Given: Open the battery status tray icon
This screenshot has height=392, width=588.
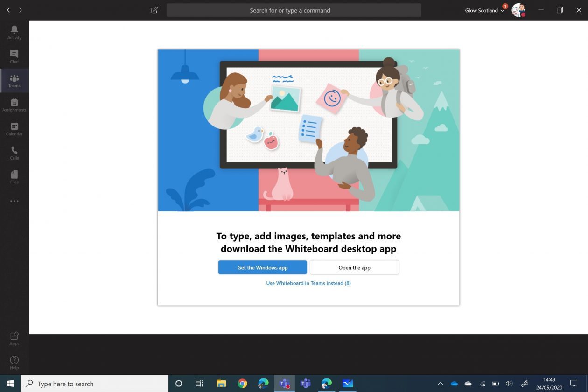Looking at the screenshot, I should 496,384.
